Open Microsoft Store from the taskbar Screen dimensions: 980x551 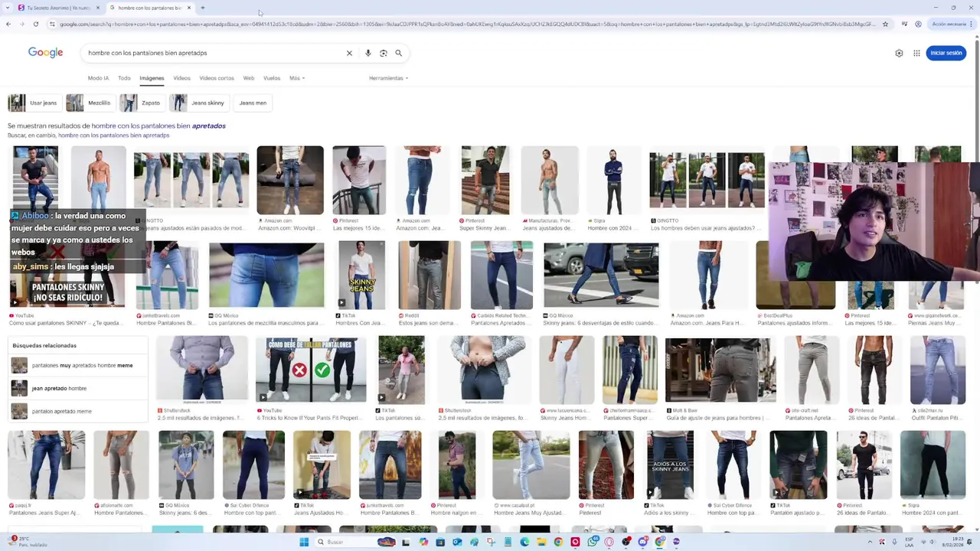(440, 542)
